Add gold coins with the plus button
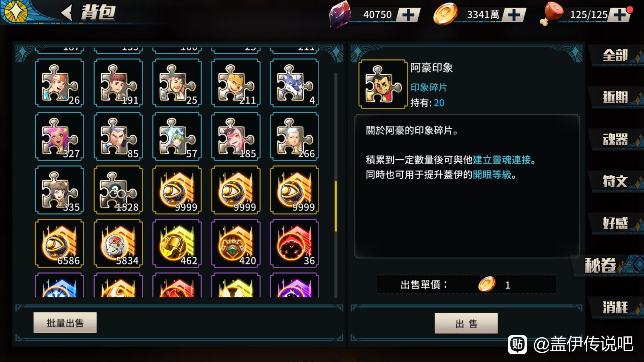 pos(514,15)
